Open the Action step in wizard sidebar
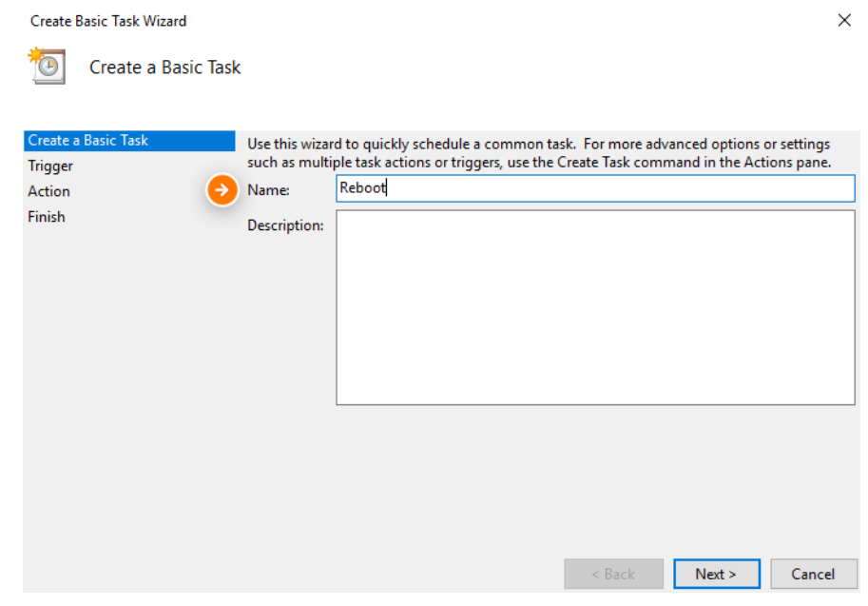 (49, 192)
